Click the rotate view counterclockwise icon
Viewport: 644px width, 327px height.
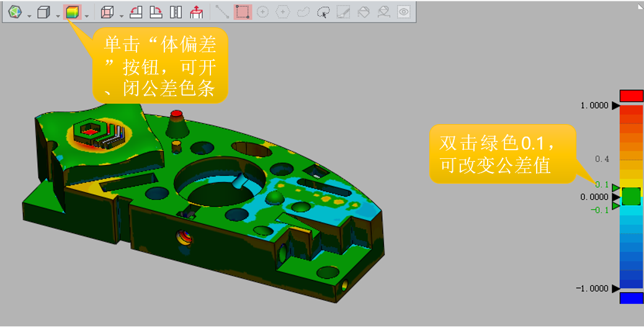tap(136, 12)
